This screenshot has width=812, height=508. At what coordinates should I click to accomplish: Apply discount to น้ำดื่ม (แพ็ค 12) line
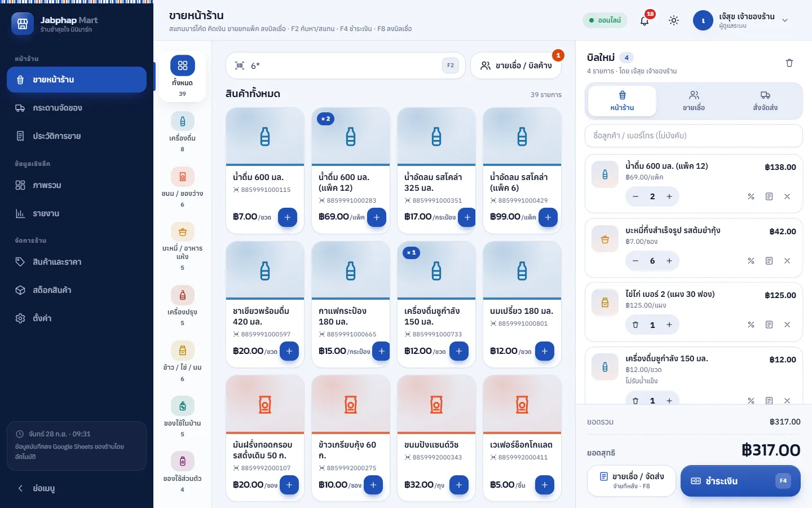pyautogui.click(x=751, y=196)
